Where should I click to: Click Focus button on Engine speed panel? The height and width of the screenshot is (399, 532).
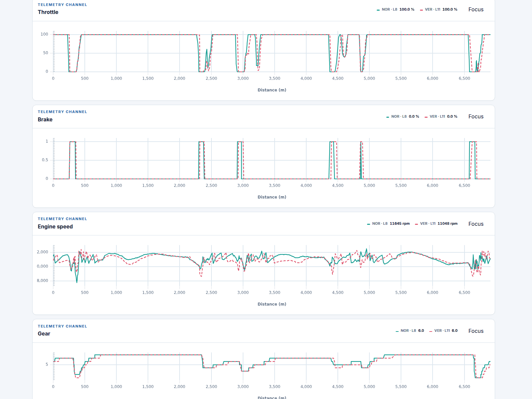pyautogui.click(x=476, y=224)
